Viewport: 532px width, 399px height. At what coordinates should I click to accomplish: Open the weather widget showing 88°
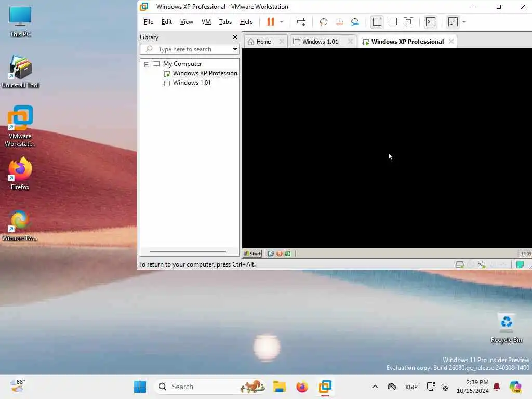(18, 386)
